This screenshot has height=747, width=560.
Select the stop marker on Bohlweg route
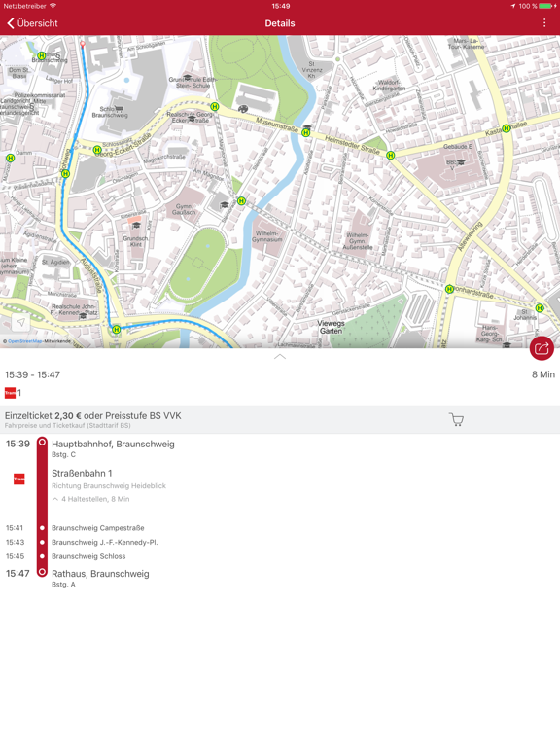pyautogui.click(x=66, y=174)
